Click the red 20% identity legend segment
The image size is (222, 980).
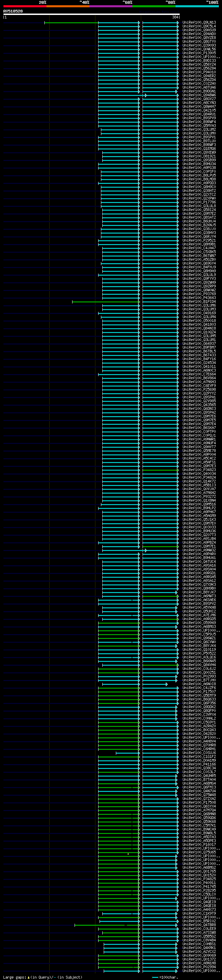click(25, 7)
